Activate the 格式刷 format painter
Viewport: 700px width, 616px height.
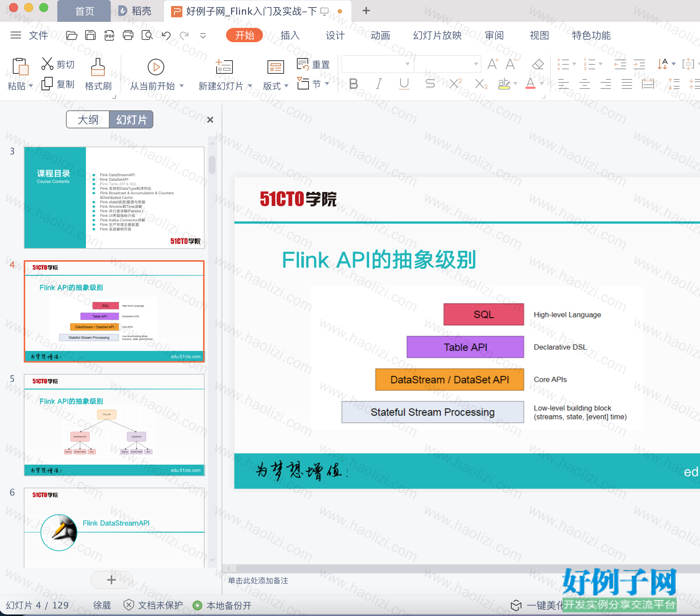click(x=98, y=74)
